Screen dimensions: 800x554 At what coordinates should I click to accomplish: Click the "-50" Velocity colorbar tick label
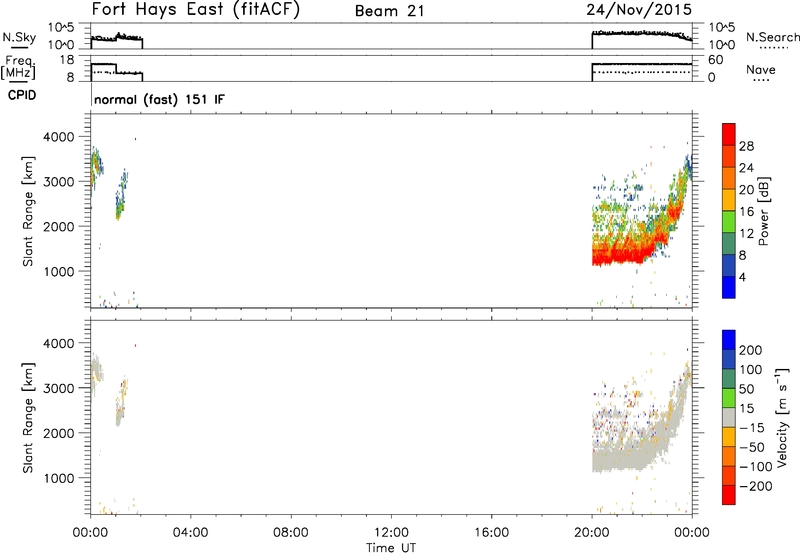[752, 447]
